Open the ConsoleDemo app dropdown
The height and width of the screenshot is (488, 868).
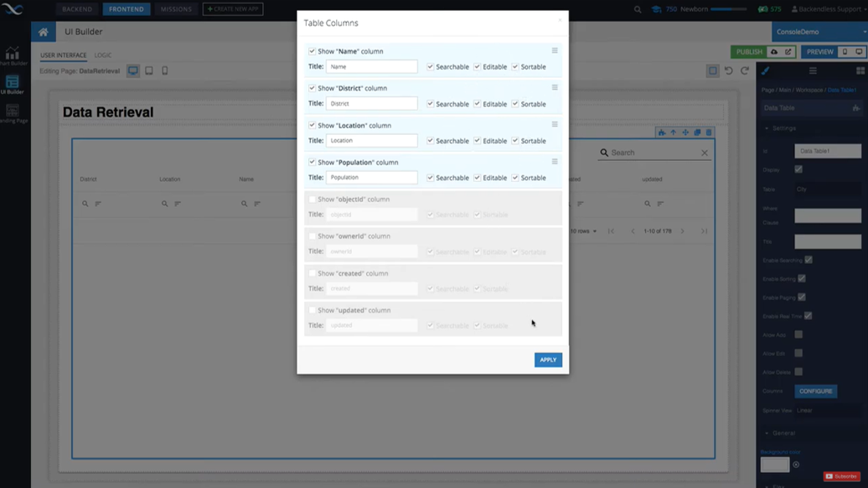click(819, 32)
